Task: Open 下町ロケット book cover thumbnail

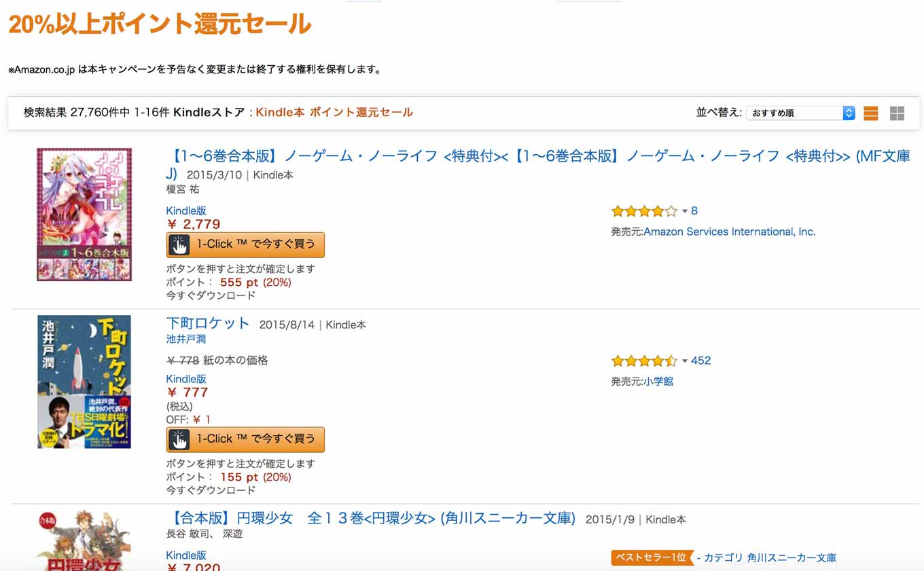Action: [84, 382]
